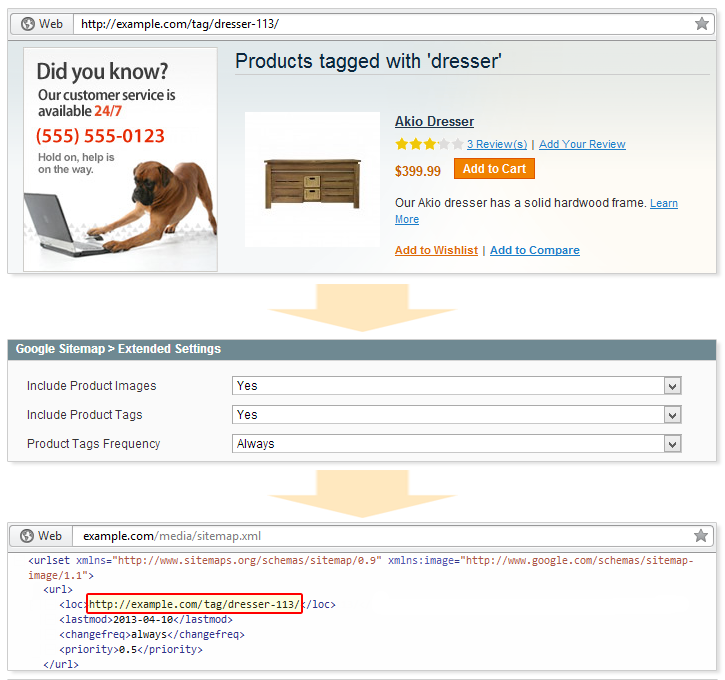
Task: Click Add to Compare link
Action: (534, 251)
